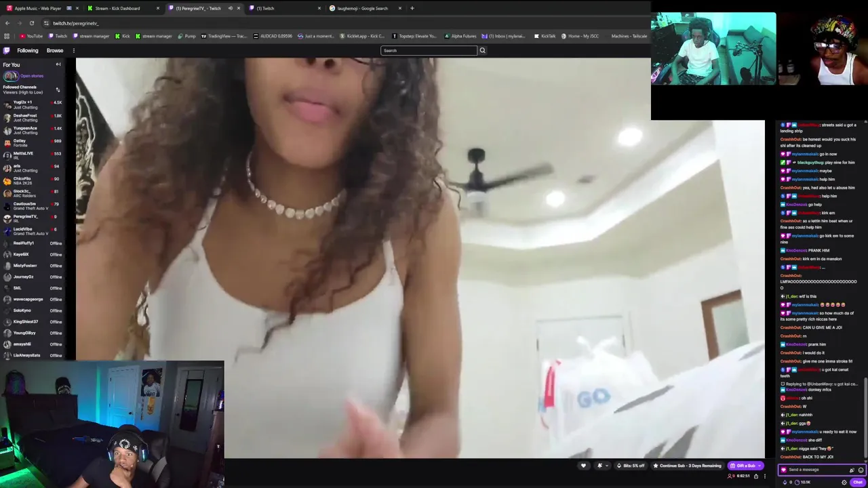This screenshot has width=868, height=488.
Task: Open the emote picker in chat
Action: [x=861, y=470]
